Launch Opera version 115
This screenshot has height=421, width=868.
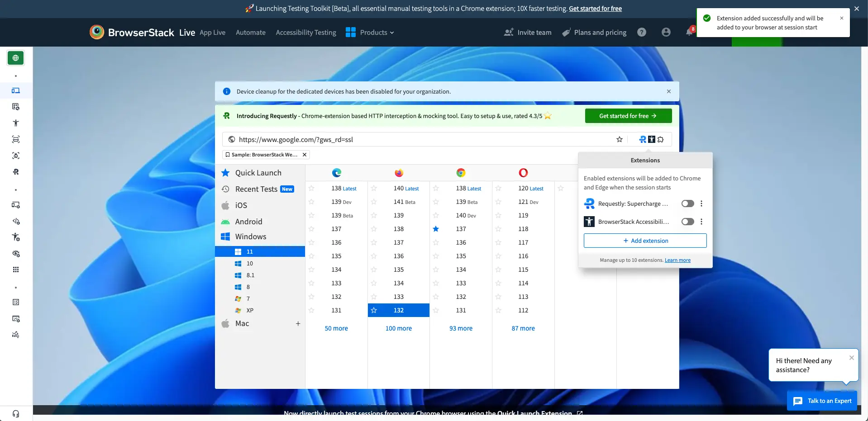click(x=523, y=270)
